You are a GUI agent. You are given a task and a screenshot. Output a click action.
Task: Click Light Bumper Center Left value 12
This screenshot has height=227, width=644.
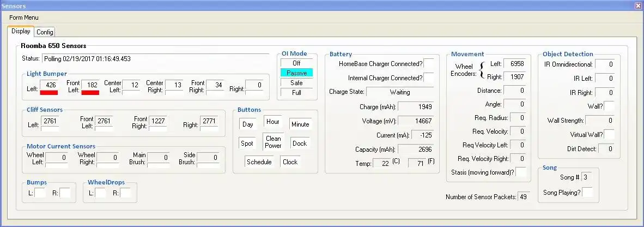[x=131, y=85]
